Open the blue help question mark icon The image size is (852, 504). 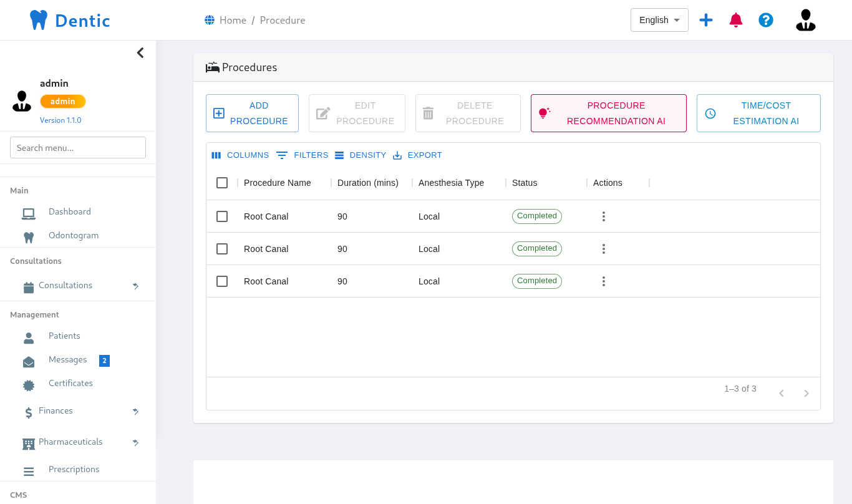pyautogui.click(x=766, y=20)
